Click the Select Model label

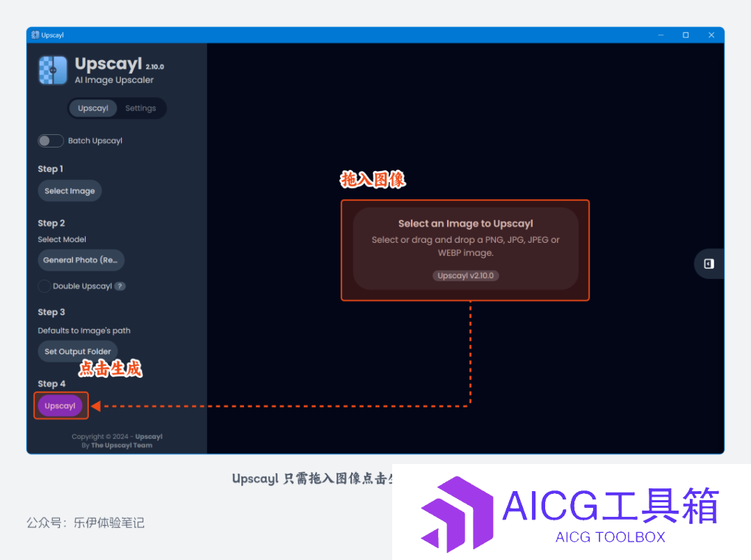[62, 239]
